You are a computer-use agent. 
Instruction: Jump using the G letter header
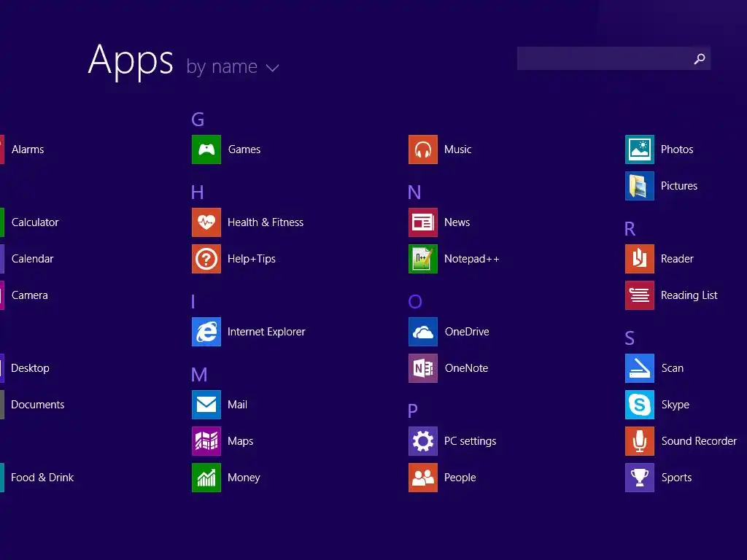coord(198,120)
